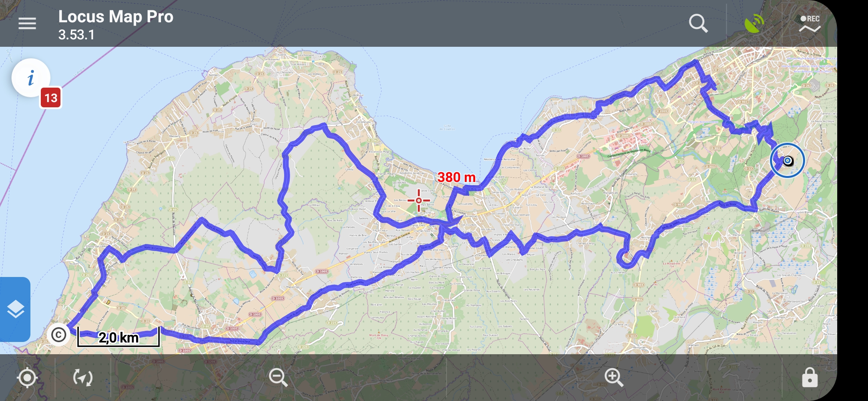Toggle map rotation mode
The width and height of the screenshot is (868, 401).
click(83, 378)
